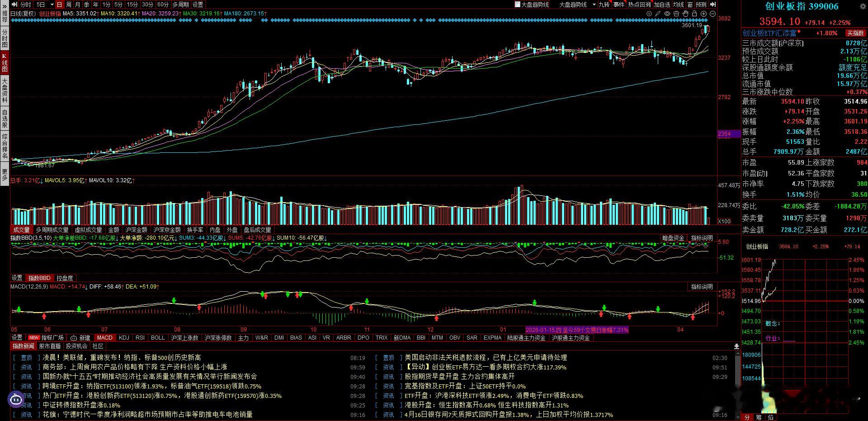Open news 凌晨！美联储，重磅发布

[122, 357]
